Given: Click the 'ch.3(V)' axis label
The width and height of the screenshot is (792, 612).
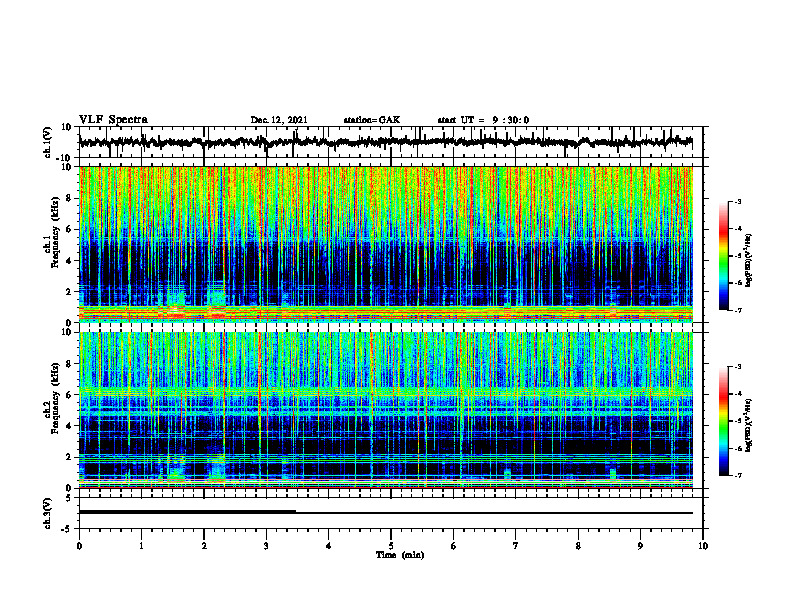Looking at the screenshot, I should click(x=48, y=513).
